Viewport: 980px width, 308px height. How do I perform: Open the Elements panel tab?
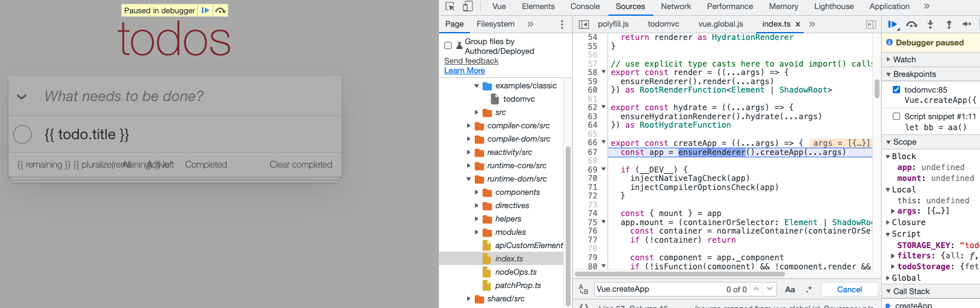click(x=538, y=7)
